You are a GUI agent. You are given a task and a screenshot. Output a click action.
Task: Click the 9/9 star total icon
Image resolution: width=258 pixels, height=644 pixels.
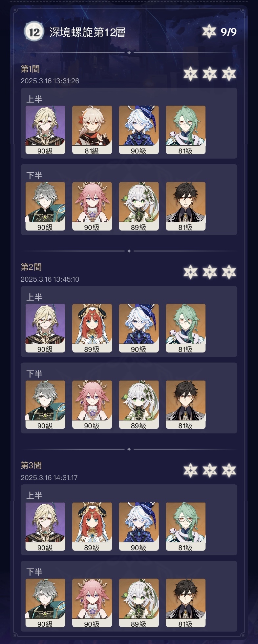click(209, 32)
